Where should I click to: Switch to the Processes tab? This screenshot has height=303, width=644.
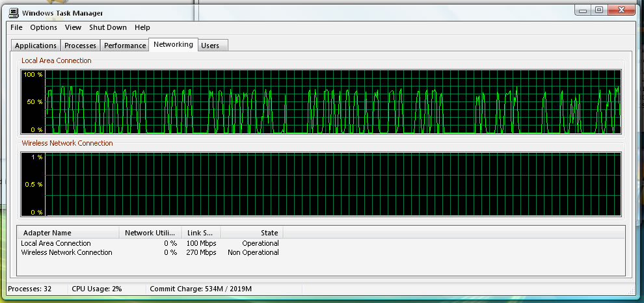coord(80,46)
